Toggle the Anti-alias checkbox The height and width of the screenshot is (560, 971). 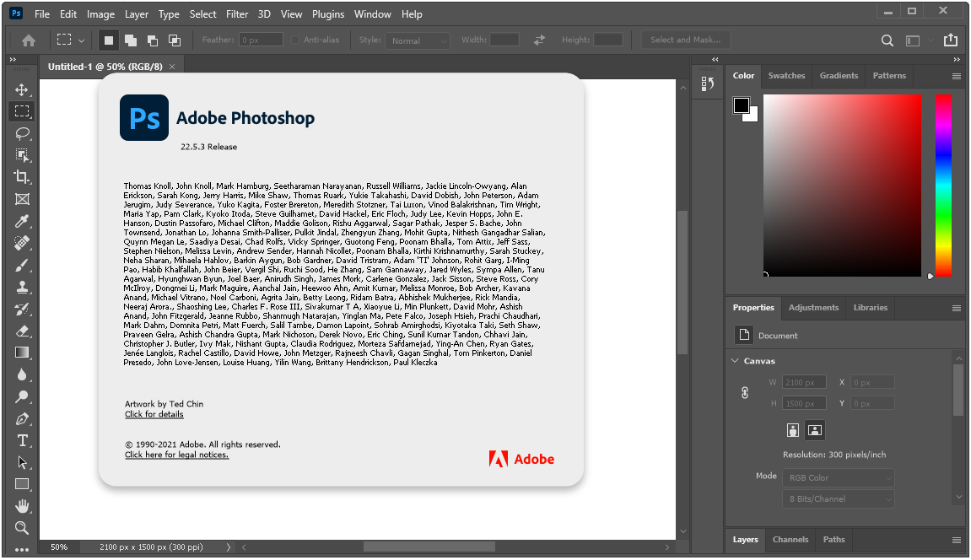coord(295,40)
